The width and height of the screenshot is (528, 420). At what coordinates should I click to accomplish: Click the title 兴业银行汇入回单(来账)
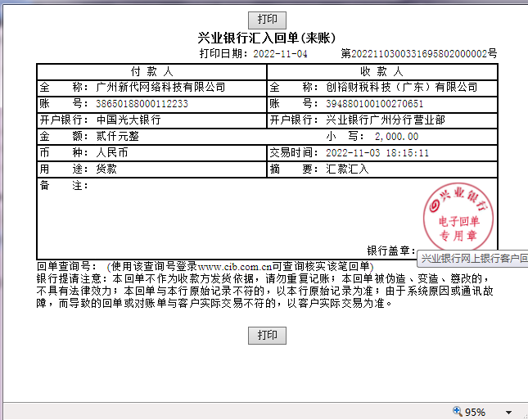point(267,38)
